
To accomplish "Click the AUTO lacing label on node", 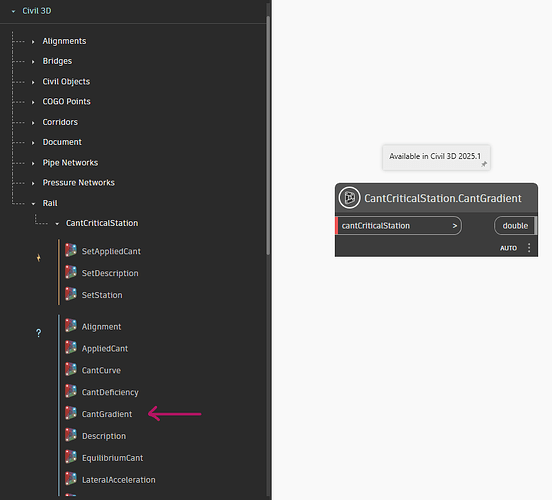I will point(508,248).
